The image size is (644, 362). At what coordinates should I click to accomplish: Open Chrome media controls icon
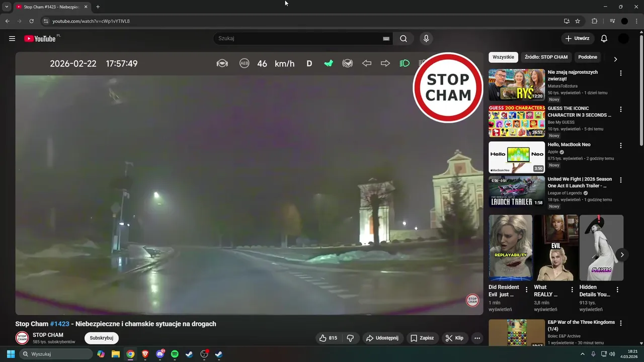click(x=612, y=21)
